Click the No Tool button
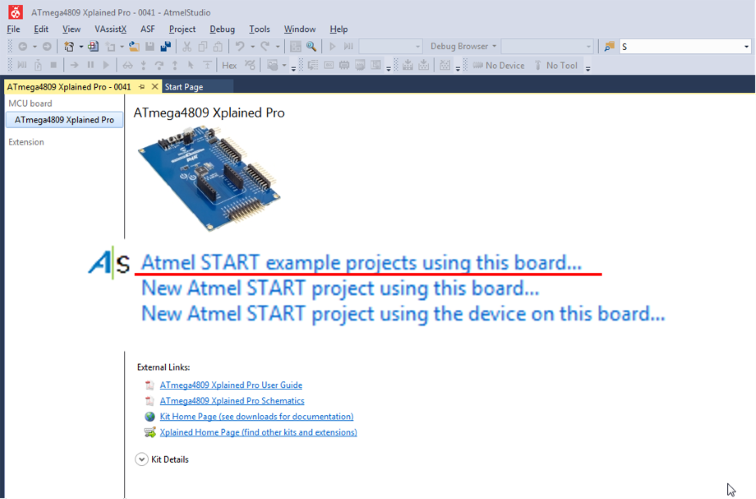Screen dimensions: 756x499 pos(556,65)
